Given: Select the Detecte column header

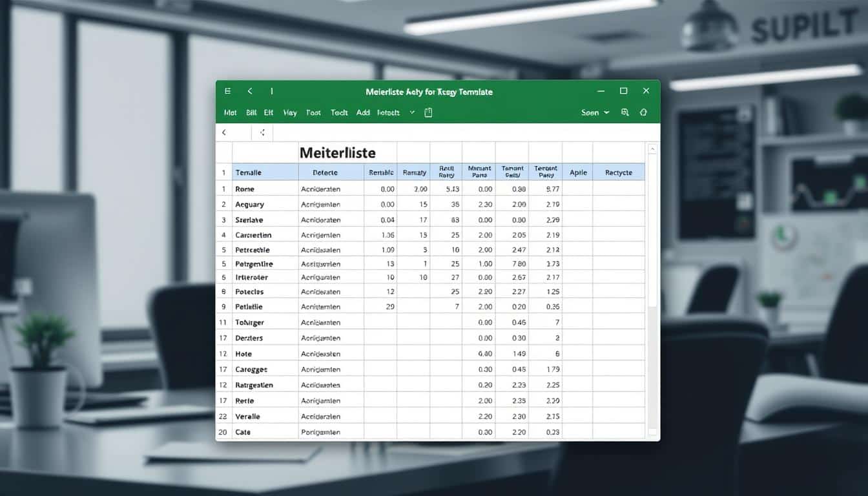Looking at the screenshot, I should 331,172.
